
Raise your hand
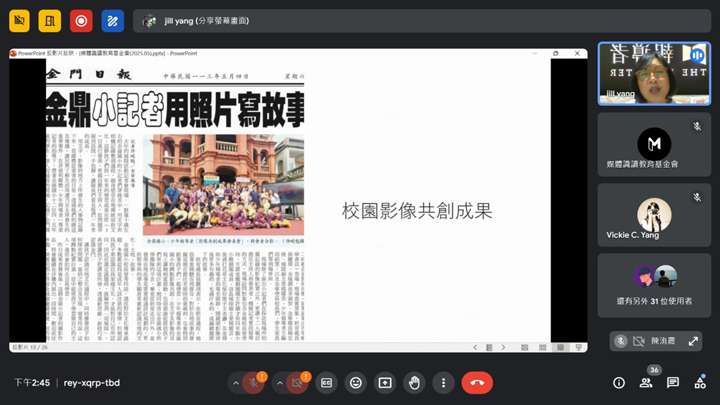[x=414, y=383]
